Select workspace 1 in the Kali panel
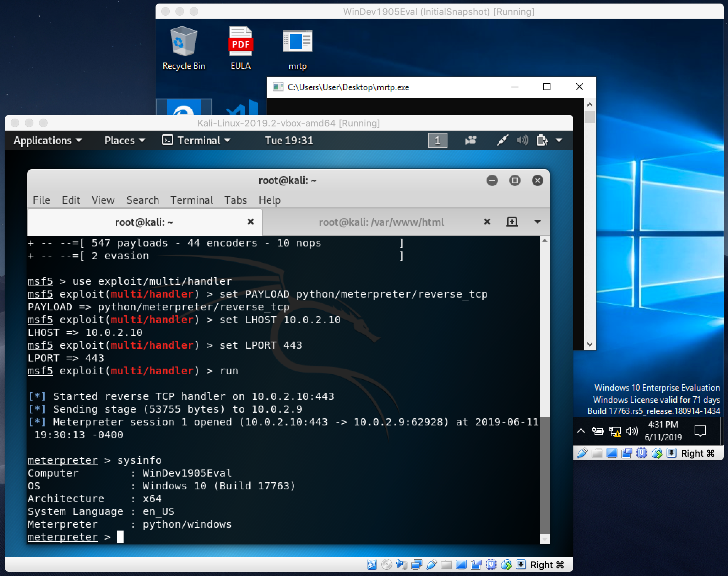This screenshot has height=576, width=728. point(438,140)
